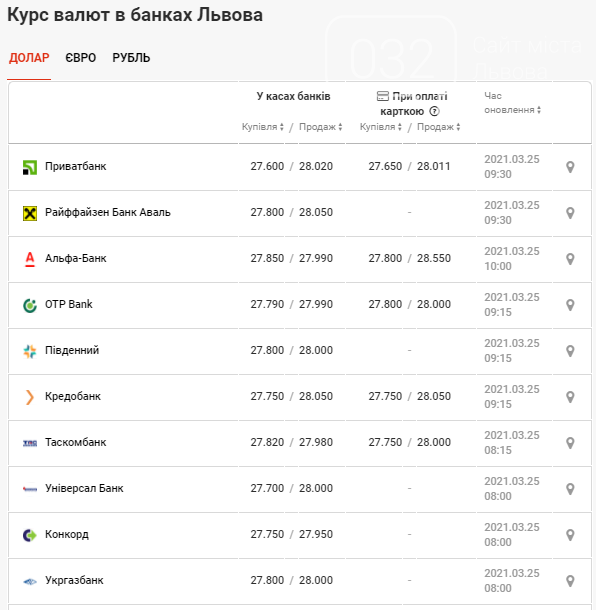Sort by card payment Купівля rate

click(x=380, y=127)
